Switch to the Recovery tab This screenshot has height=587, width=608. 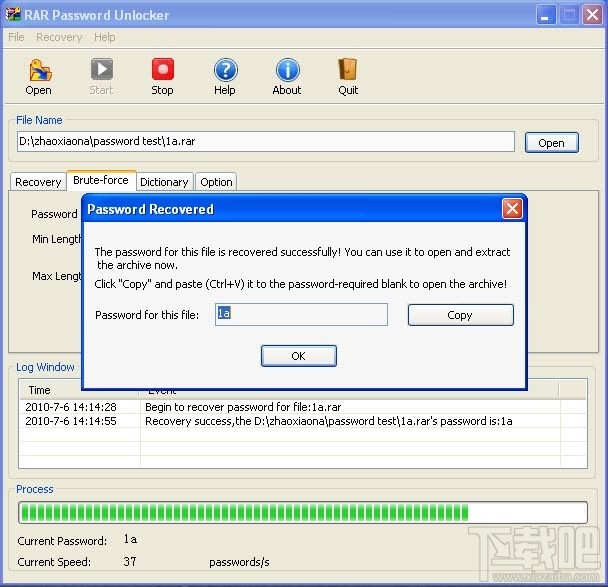38,182
